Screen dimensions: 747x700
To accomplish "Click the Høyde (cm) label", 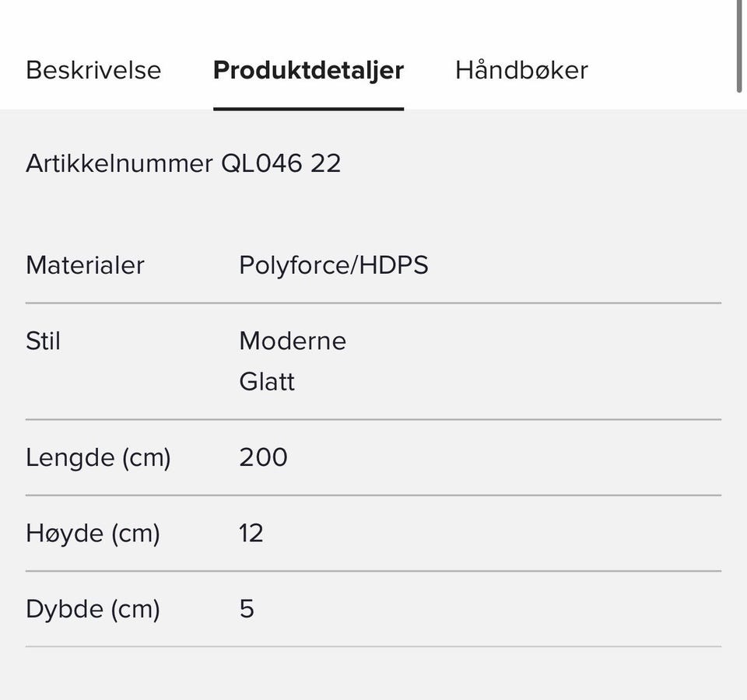I will 93,533.
